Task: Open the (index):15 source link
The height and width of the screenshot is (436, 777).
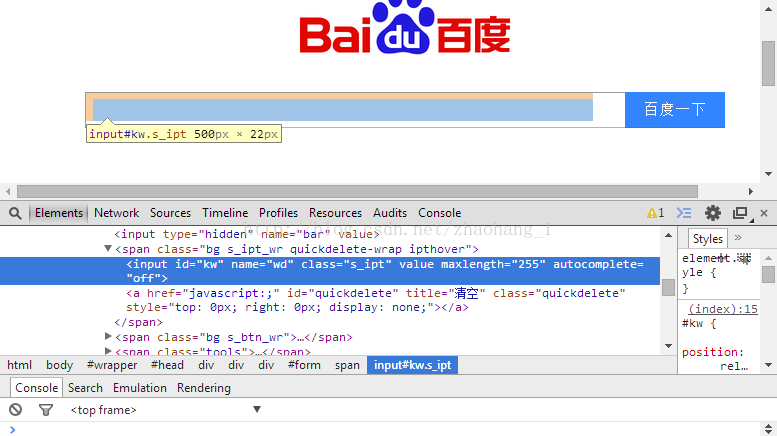Action: [x=723, y=309]
